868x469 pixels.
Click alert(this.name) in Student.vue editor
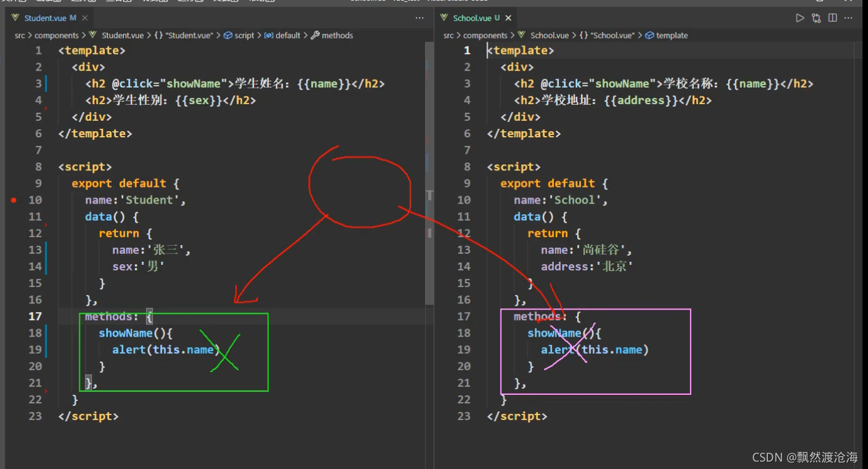coord(166,349)
